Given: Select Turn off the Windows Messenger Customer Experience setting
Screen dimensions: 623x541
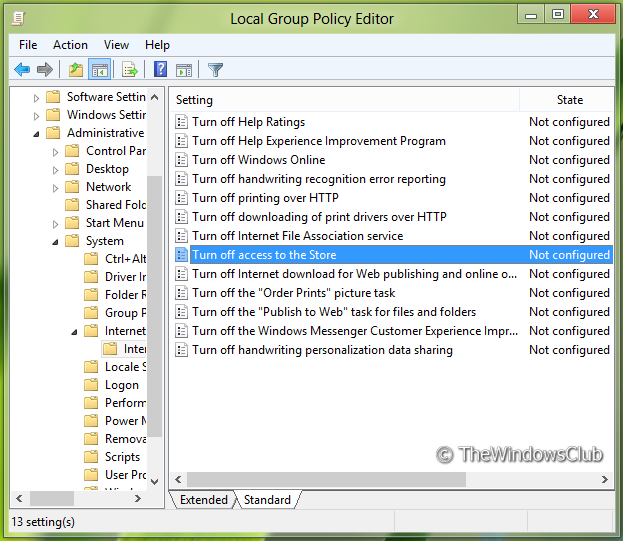Looking at the screenshot, I should pos(355,331).
